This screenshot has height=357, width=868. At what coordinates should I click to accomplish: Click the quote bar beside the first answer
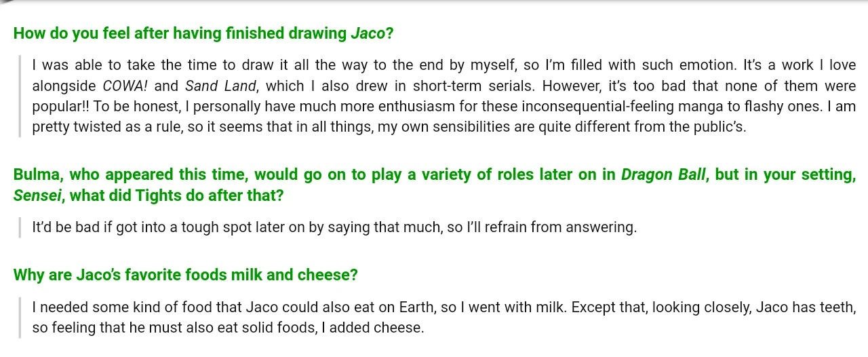point(20,96)
